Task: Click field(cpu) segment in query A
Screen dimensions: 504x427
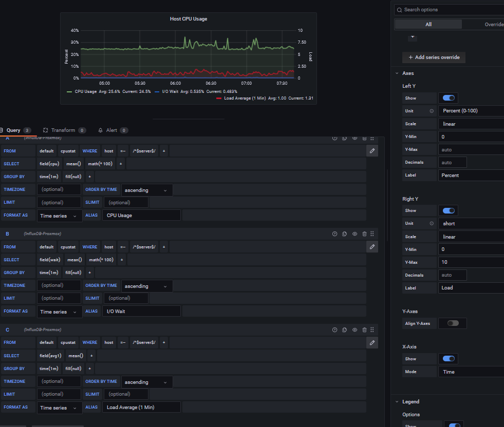Action: 49,164
